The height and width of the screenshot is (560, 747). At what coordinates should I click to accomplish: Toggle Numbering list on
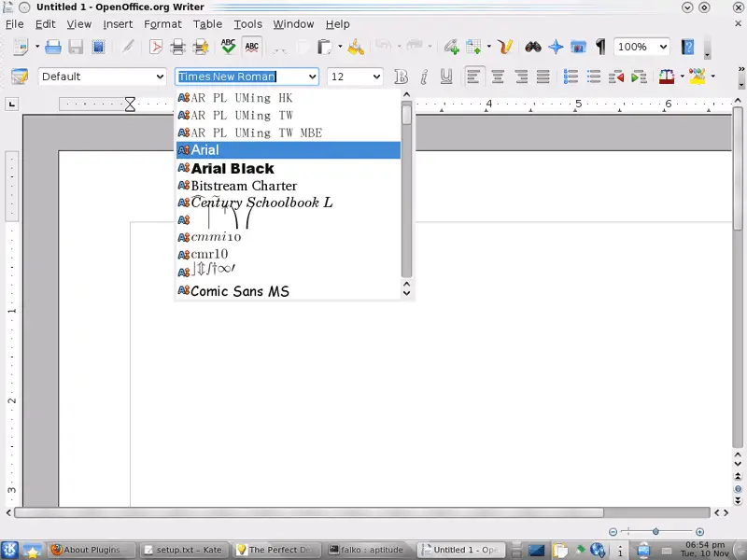click(x=571, y=77)
